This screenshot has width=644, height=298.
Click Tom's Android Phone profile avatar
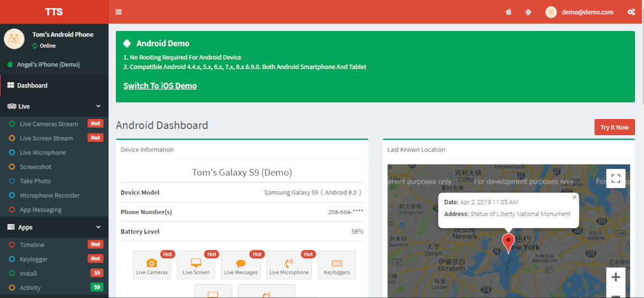coord(14,39)
